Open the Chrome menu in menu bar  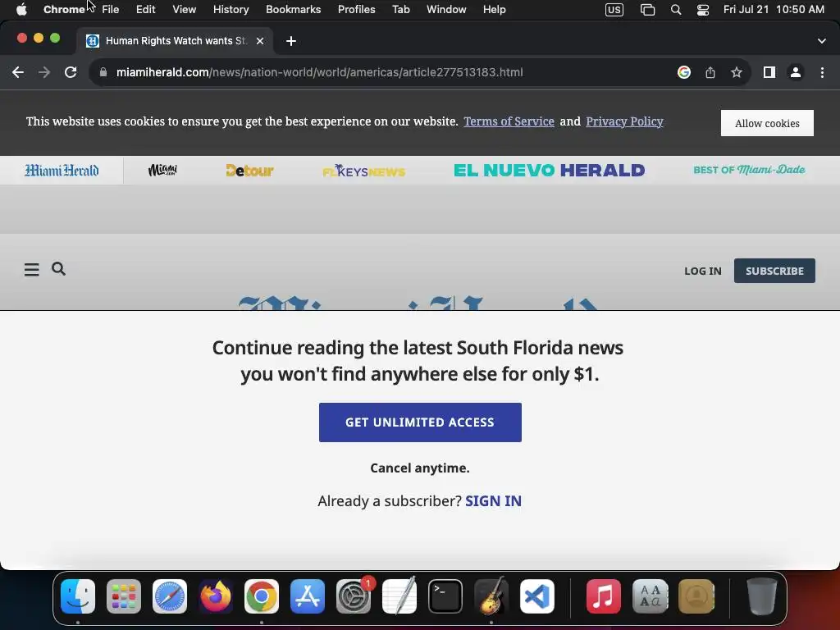(64, 10)
